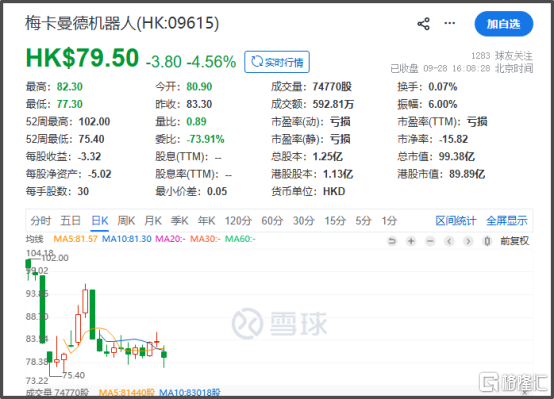Click the 成交量 value 74770股
This screenshot has height=399, width=554.
332,87
